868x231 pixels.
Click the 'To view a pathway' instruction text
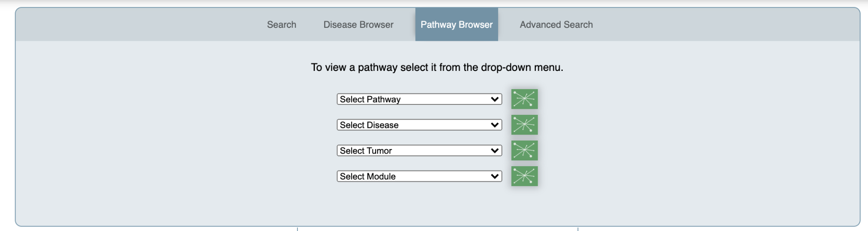(437, 67)
